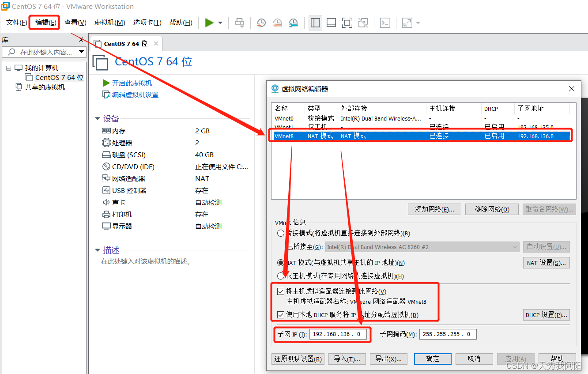
Task: Select 共享的虚拟机 in library tree
Action: tap(45, 87)
